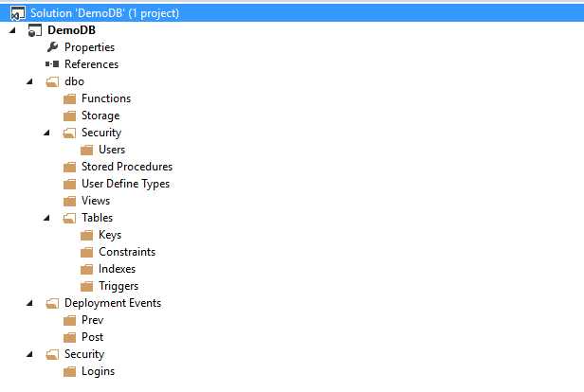The width and height of the screenshot is (584, 392).
Task: Click the Views folder icon
Action: click(x=69, y=201)
